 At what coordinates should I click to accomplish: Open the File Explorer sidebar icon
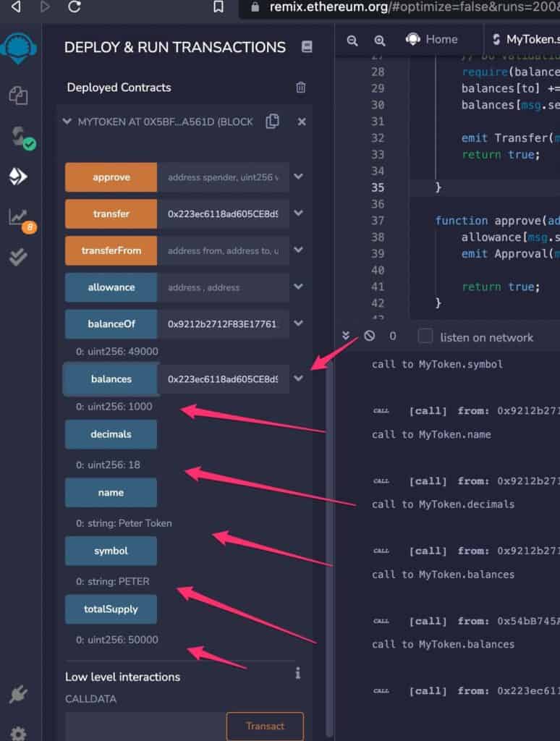tap(18, 96)
